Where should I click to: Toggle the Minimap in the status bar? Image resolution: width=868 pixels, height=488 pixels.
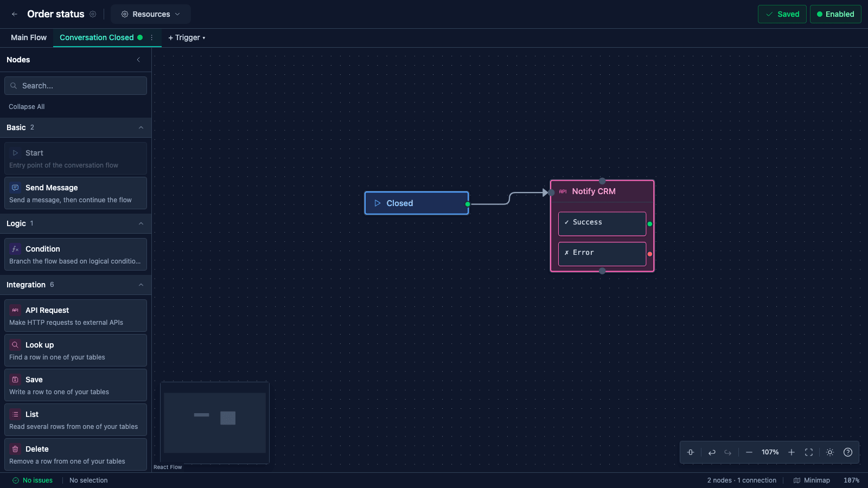coord(812,480)
